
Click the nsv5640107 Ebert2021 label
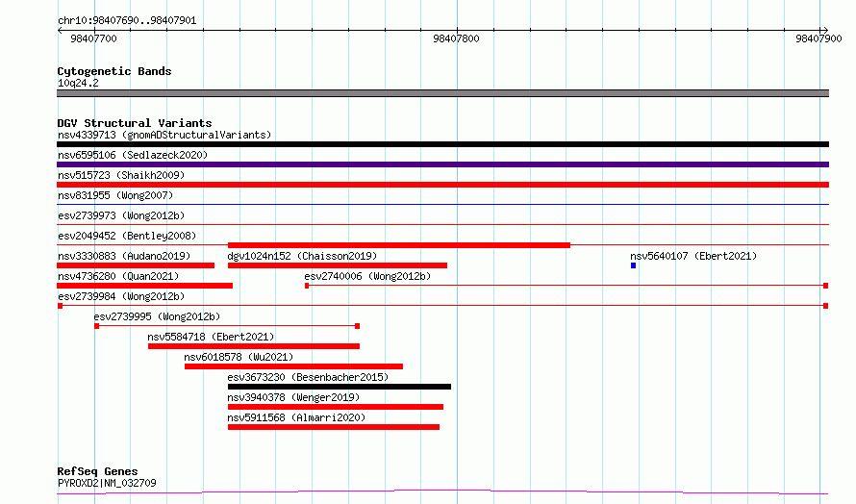(693, 256)
